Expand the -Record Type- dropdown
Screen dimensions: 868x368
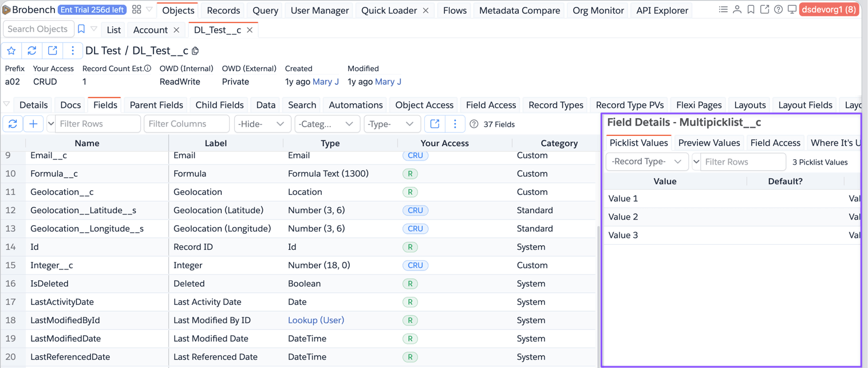click(646, 162)
